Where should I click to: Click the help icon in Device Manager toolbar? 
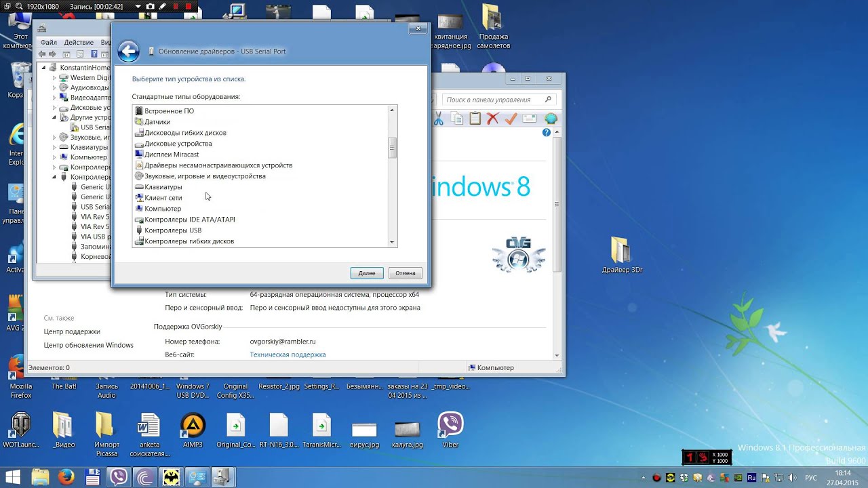[x=94, y=54]
